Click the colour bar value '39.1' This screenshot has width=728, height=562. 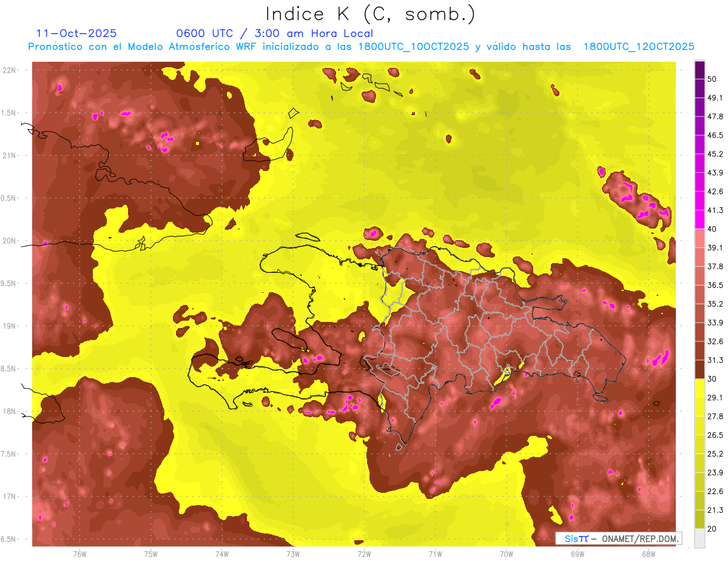point(715,247)
